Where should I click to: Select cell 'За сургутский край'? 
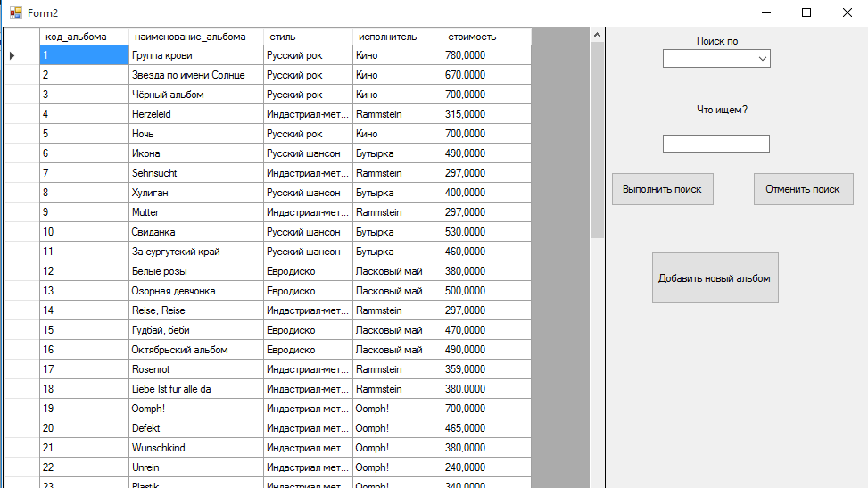(196, 252)
